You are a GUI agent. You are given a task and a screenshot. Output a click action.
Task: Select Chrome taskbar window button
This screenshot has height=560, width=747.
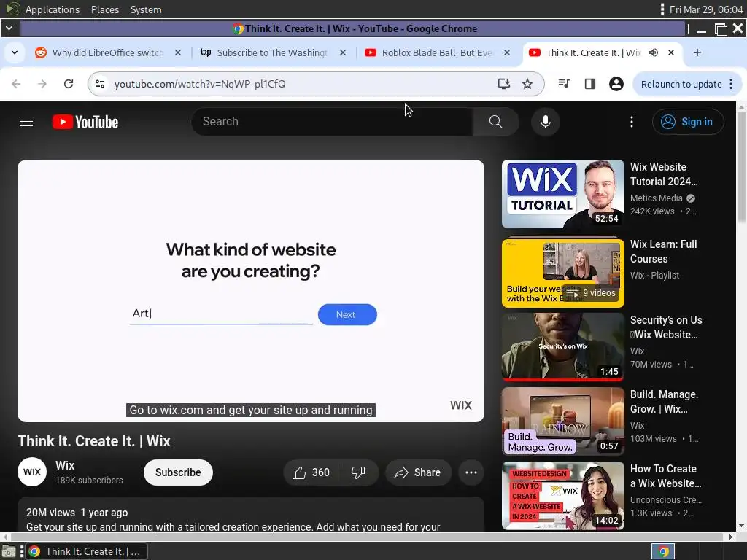(x=86, y=551)
